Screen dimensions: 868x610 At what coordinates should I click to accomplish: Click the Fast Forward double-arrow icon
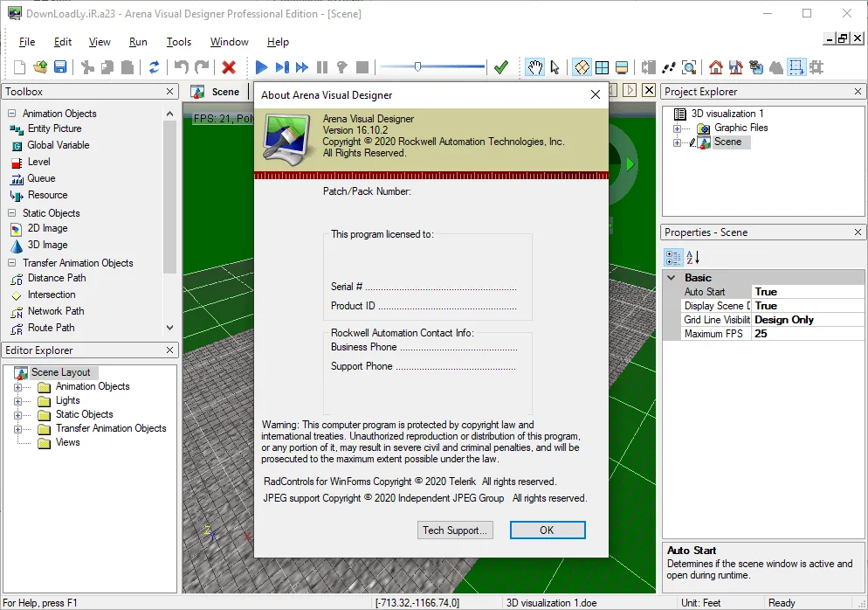click(301, 67)
